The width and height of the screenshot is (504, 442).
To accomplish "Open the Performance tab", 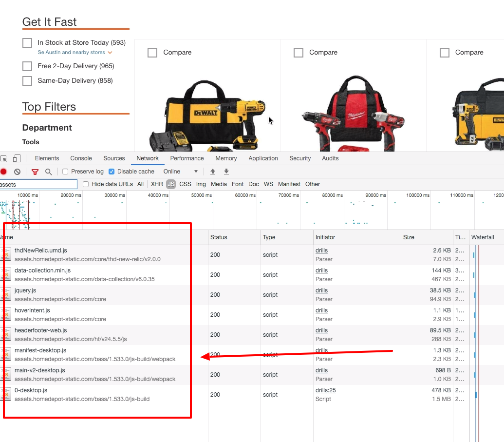I will point(187,158).
